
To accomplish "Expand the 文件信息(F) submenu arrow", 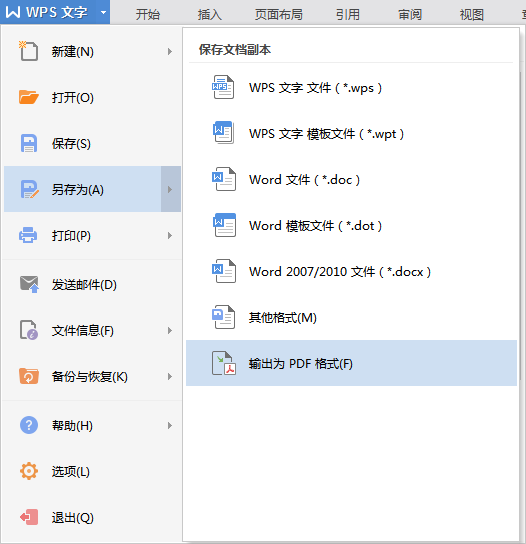I will tap(170, 330).
